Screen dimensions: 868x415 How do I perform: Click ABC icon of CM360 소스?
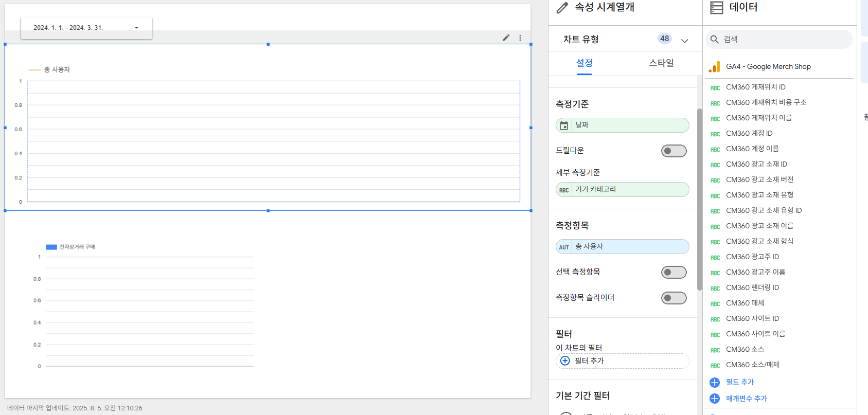tap(715, 350)
